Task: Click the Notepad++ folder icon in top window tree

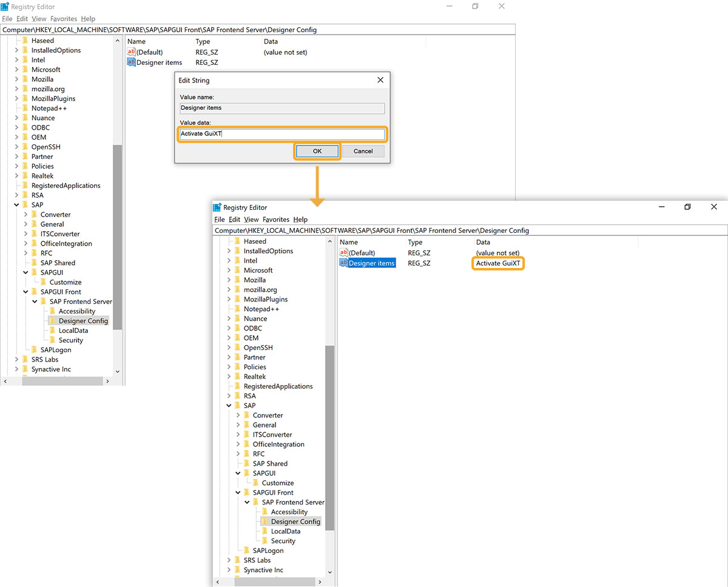Action: pyautogui.click(x=25, y=109)
